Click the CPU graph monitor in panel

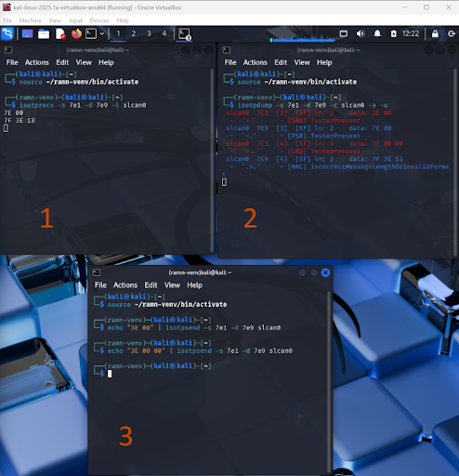click(302, 34)
